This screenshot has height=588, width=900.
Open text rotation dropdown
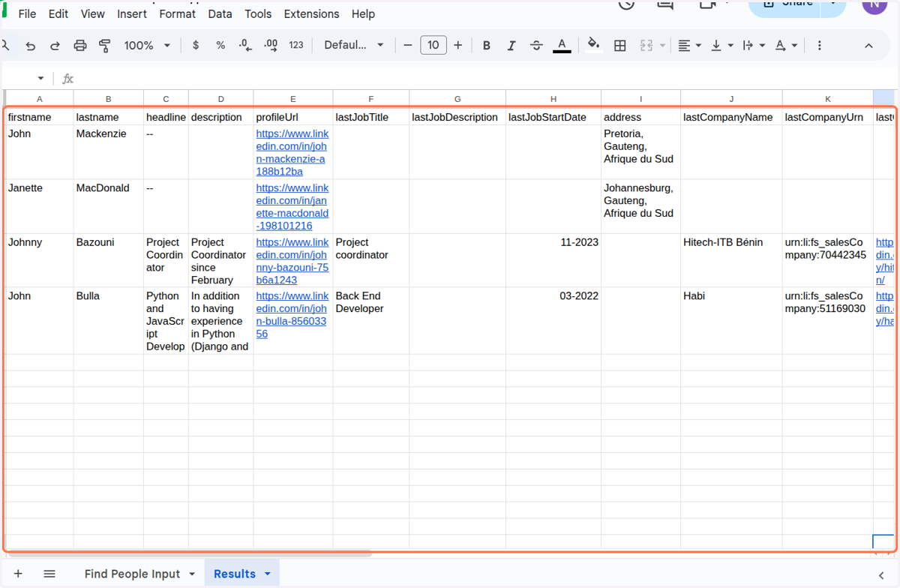coord(786,46)
